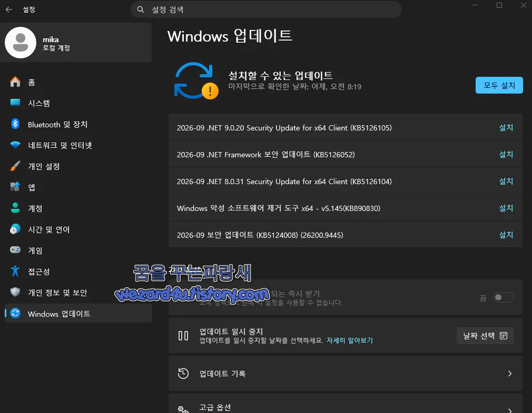The height and width of the screenshot is (413, 532).
Task: Expand the 고급 옵션 chevron
Action: (509, 410)
